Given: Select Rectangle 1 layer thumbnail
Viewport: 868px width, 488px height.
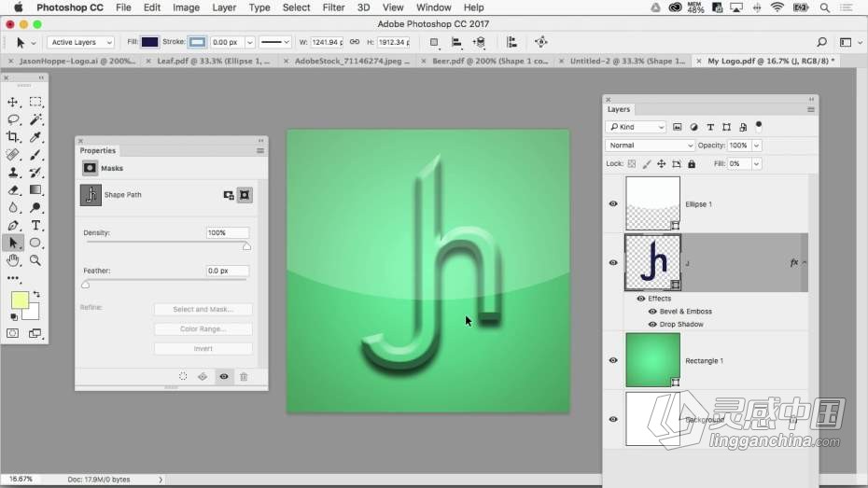Looking at the screenshot, I should 652,359.
